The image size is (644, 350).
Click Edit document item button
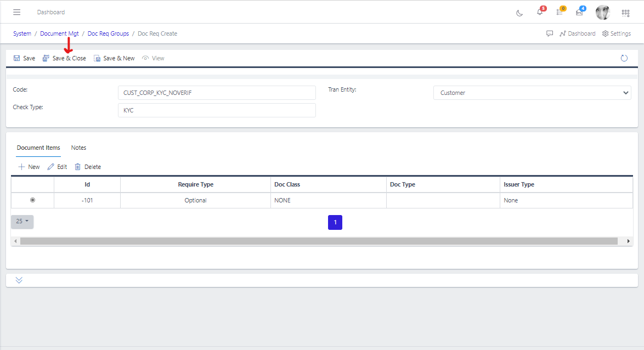pyautogui.click(x=57, y=167)
